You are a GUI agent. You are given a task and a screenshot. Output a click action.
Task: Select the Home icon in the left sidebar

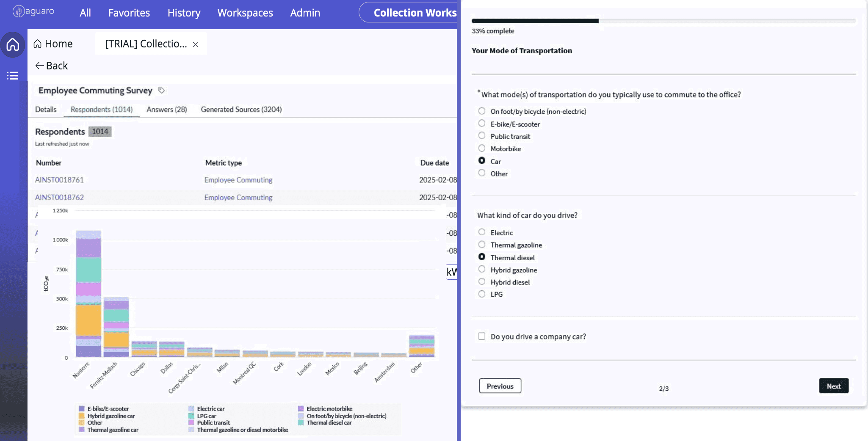(13, 44)
